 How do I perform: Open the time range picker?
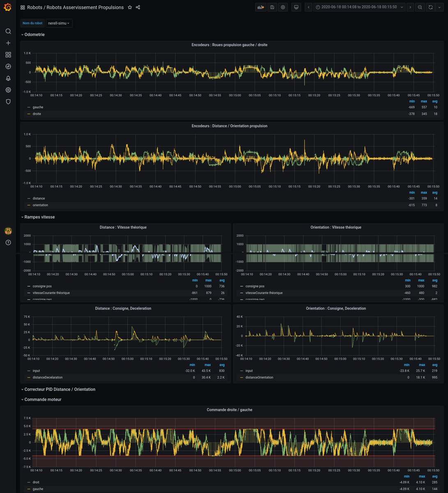coord(359,7)
